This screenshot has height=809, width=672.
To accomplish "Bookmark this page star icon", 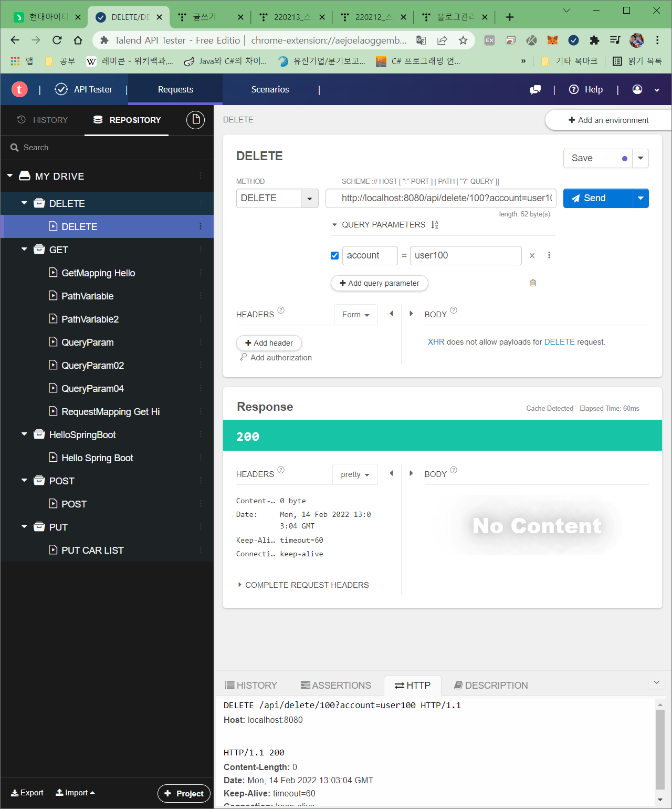I will 463,40.
